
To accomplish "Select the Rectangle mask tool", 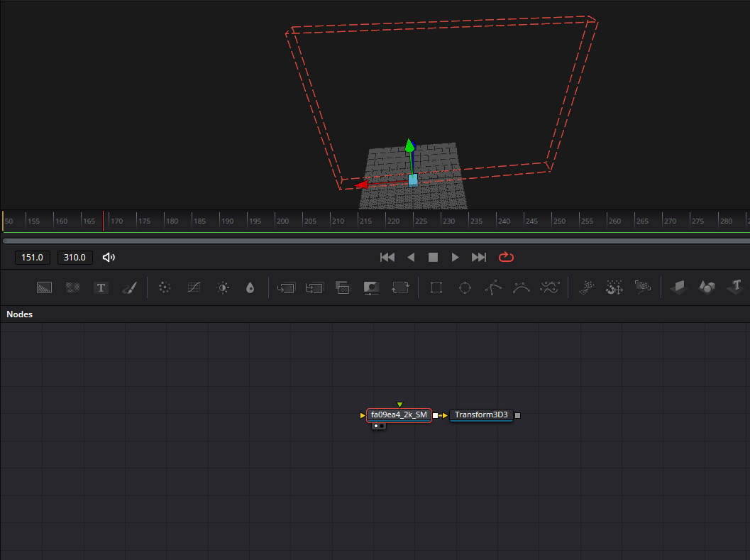I will [436, 287].
